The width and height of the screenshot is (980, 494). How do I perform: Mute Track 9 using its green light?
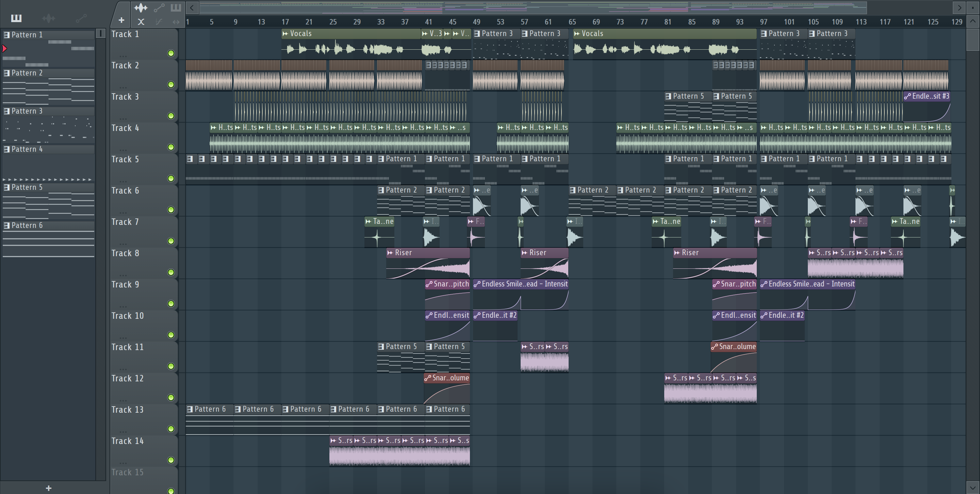click(x=171, y=303)
